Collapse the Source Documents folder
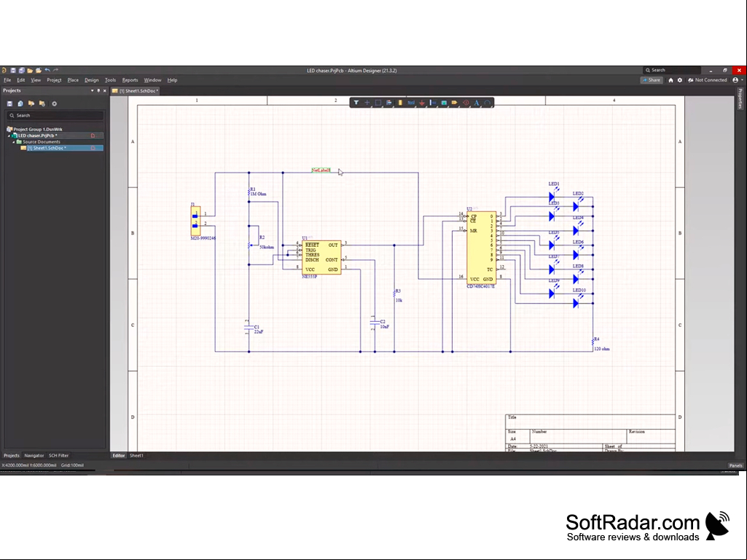 [14, 142]
